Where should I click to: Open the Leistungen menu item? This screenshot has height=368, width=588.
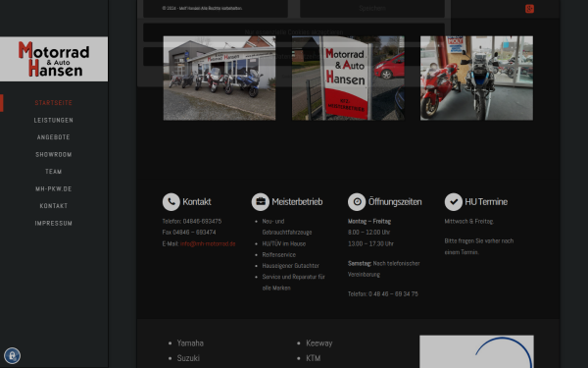tap(54, 120)
